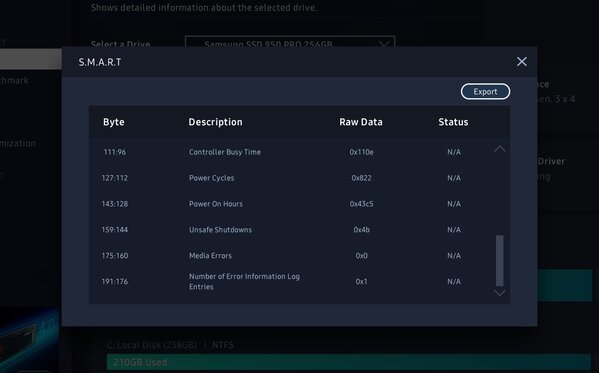The image size is (599, 373).
Task: Close the S.M.A.R.T dialog
Action: tap(521, 62)
